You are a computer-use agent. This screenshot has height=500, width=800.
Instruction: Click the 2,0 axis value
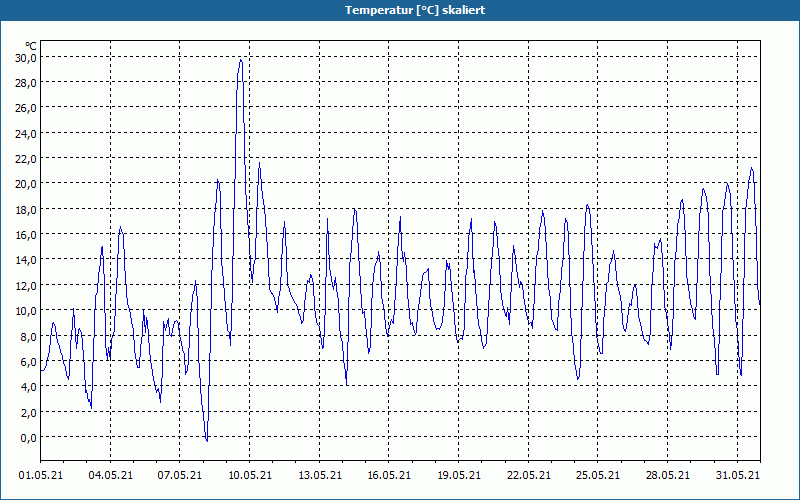click(x=28, y=412)
